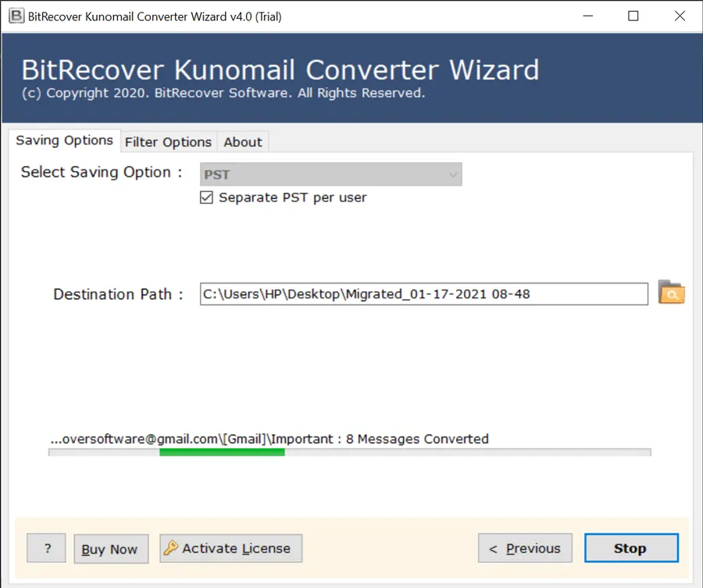The width and height of the screenshot is (703, 588).
Task: Click the Activate License button
Action: tap(231, 548)
